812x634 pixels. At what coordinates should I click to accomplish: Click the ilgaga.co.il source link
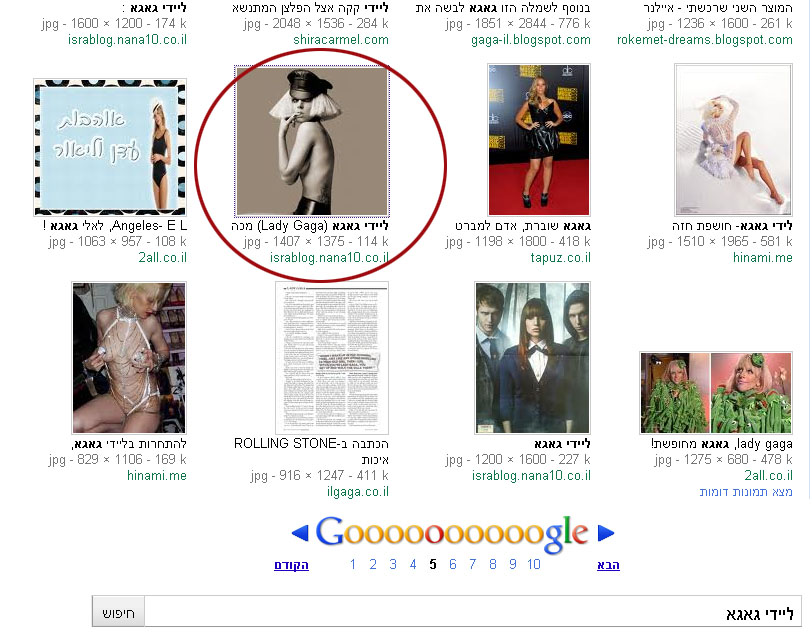358,492
